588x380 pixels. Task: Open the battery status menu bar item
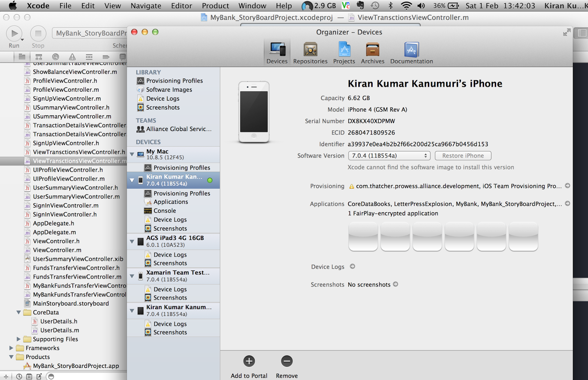tap(446, 6)
